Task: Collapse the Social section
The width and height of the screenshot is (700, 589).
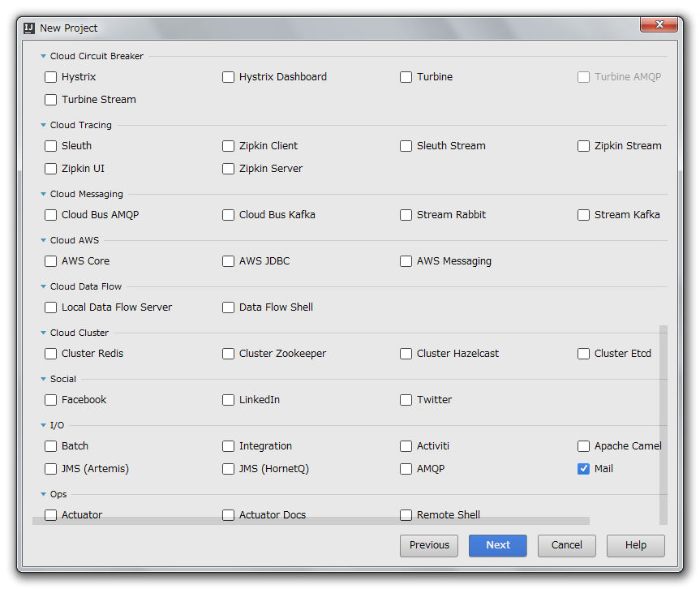Action: (x=43, y=379)
